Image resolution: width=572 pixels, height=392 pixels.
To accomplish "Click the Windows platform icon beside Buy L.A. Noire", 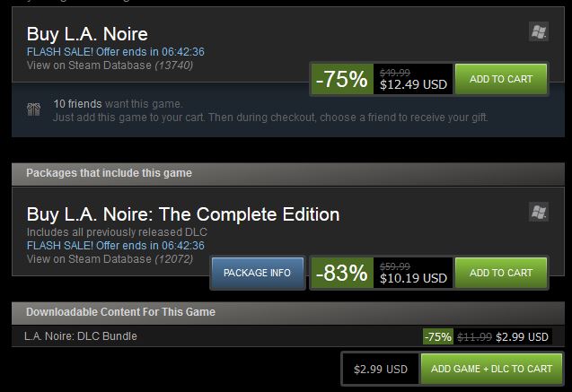I will [539, 31].
